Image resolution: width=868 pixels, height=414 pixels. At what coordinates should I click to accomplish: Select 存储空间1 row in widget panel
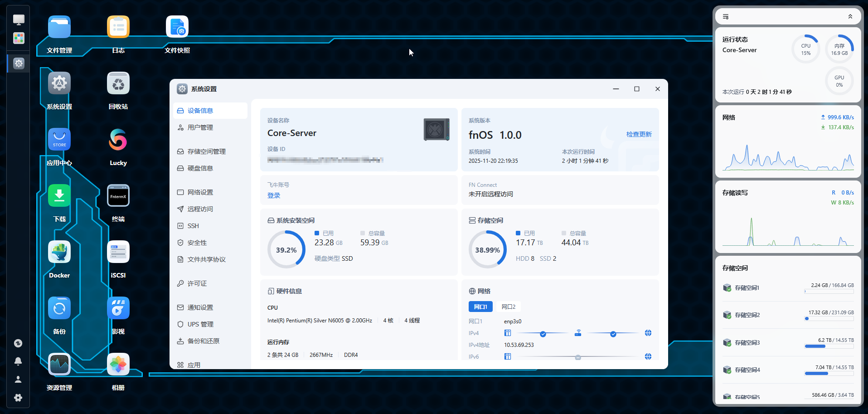click(788, 288)
